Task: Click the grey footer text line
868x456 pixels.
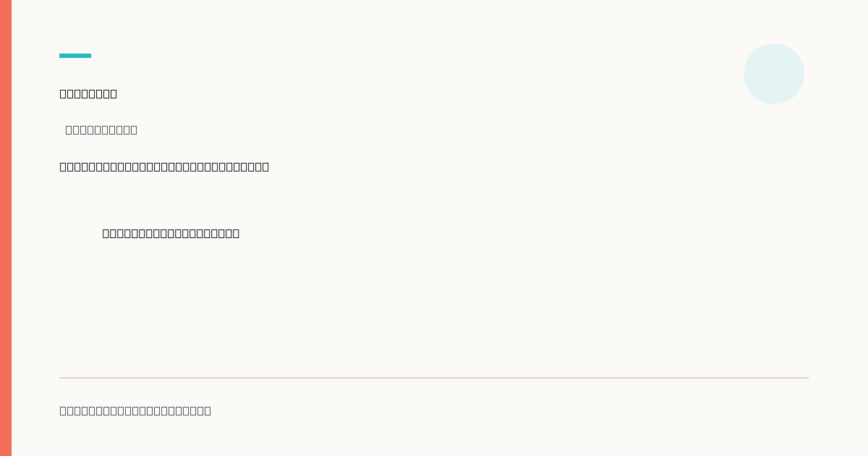Action: point(135,410)
